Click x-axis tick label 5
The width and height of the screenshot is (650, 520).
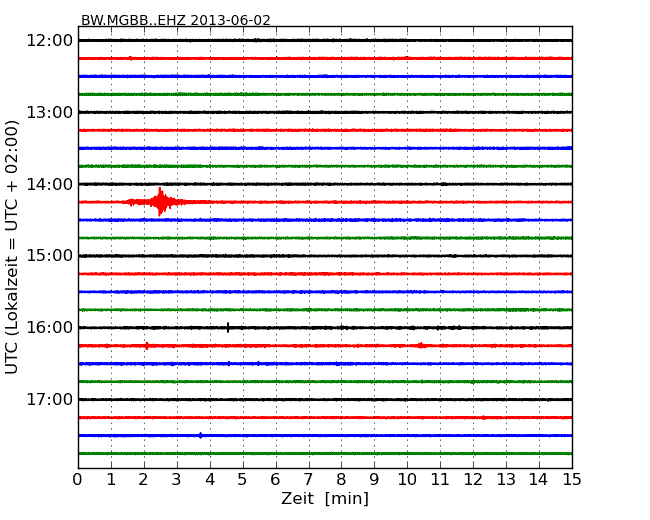tap(243, 479)
